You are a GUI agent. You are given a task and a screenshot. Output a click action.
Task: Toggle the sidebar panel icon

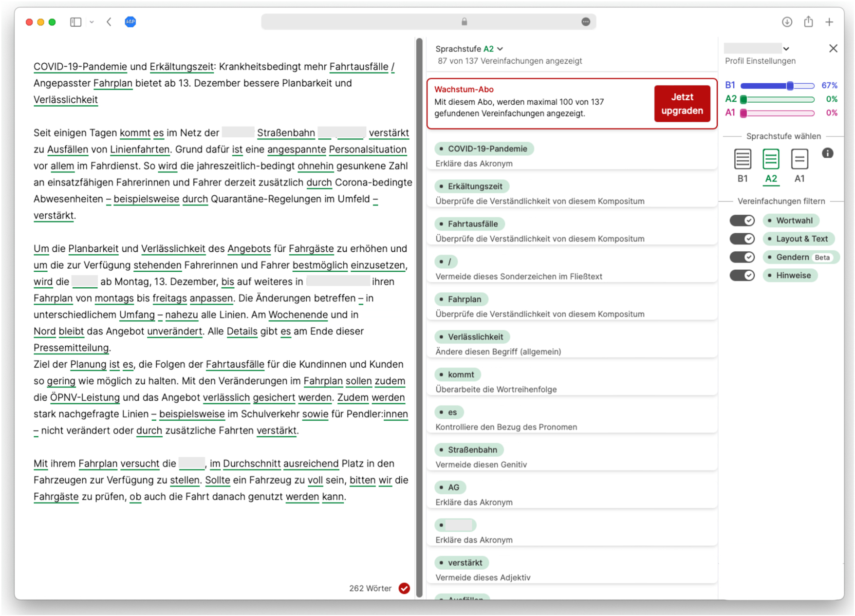tap(75, 21)
